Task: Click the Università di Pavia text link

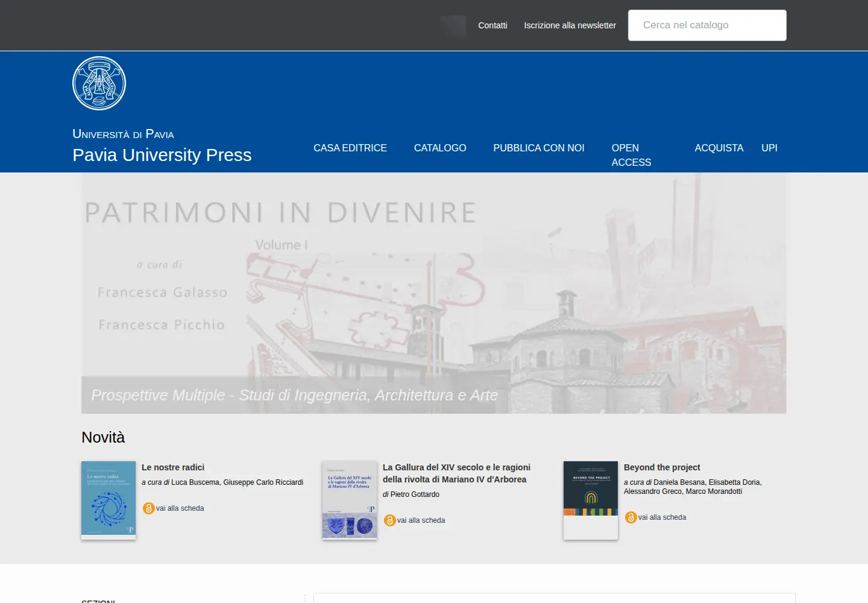Action: [123, 134]
